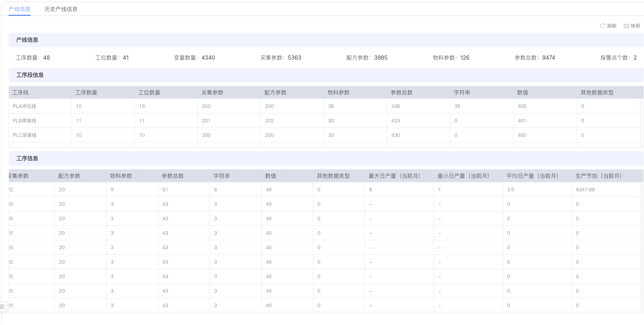Image resolution: width=644 pixels, height=325 pixels.
Task: Click the 最小日产量（当前月）column header
Action: (x=463, y=176)
